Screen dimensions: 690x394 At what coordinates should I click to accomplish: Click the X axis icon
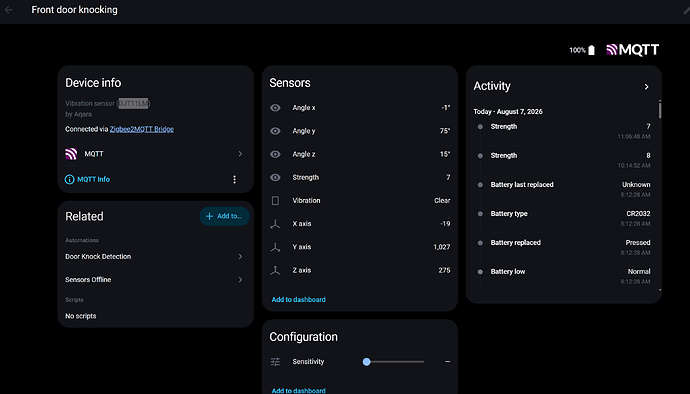coord(275,224)
